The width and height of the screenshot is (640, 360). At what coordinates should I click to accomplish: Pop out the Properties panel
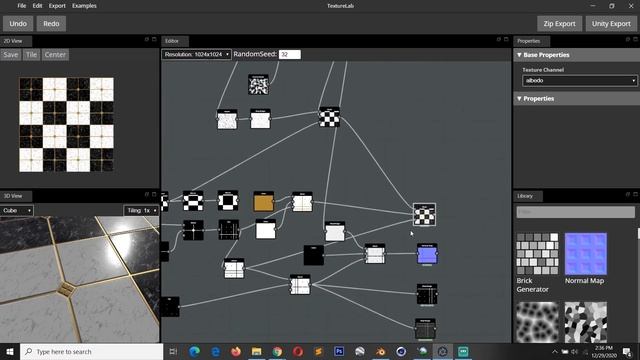pyautogui.click(x=628, y=40)
